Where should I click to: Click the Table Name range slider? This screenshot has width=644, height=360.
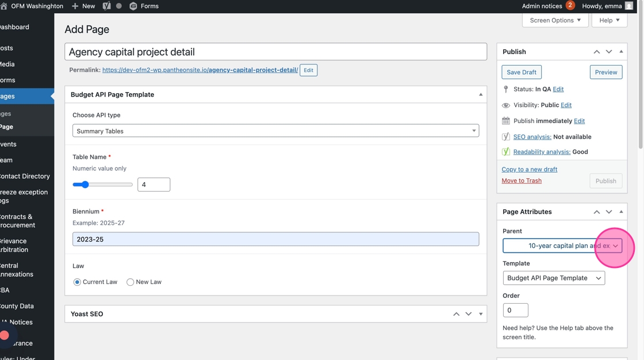[x=102, y=185]
